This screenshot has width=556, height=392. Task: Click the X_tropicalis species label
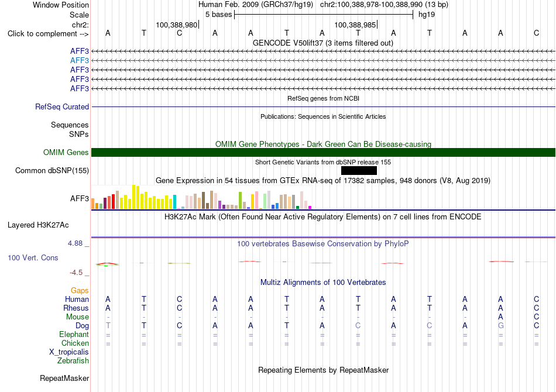[69, 352]
